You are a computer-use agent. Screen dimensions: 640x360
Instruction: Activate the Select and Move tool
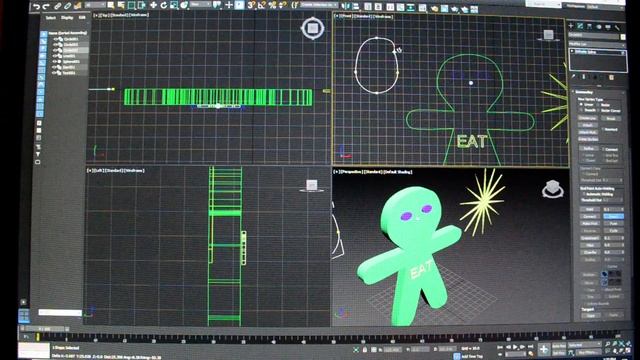click(153, 5)
